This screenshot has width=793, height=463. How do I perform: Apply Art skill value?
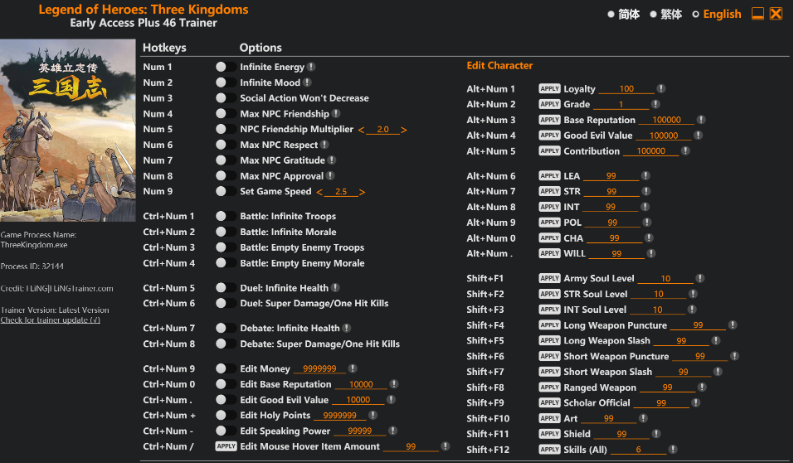pyautogui.click(x=549, y=418)
